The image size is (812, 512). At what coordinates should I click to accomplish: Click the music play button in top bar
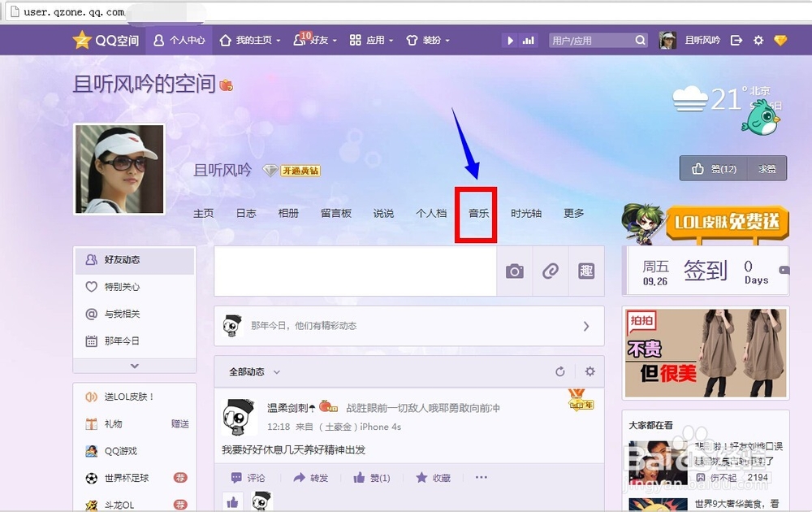click(x=510, y=41)
